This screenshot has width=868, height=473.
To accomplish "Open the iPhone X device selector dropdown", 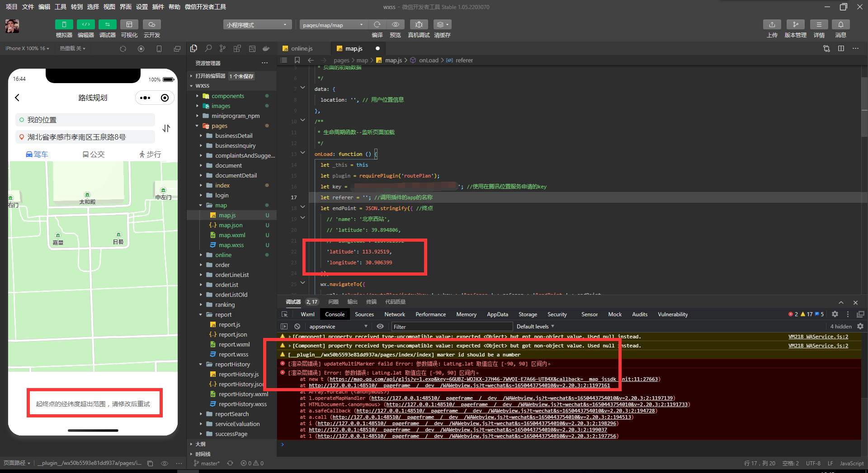I will [x=27, y=48].
